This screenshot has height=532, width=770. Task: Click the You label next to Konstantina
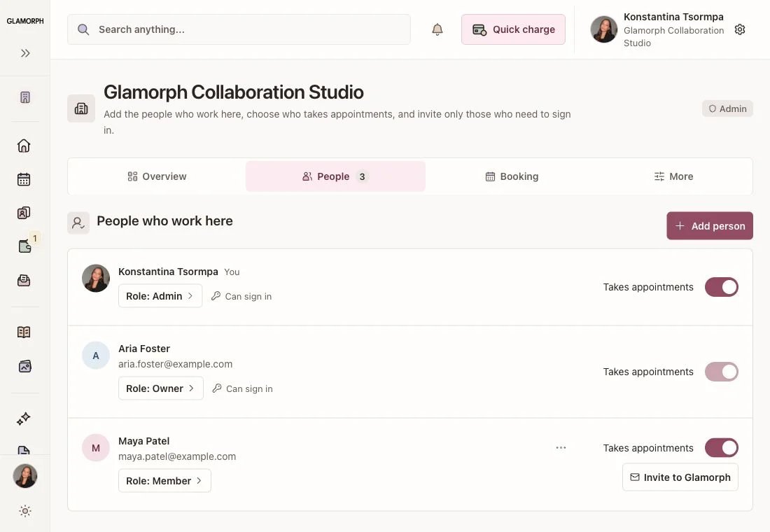point(232,272)
